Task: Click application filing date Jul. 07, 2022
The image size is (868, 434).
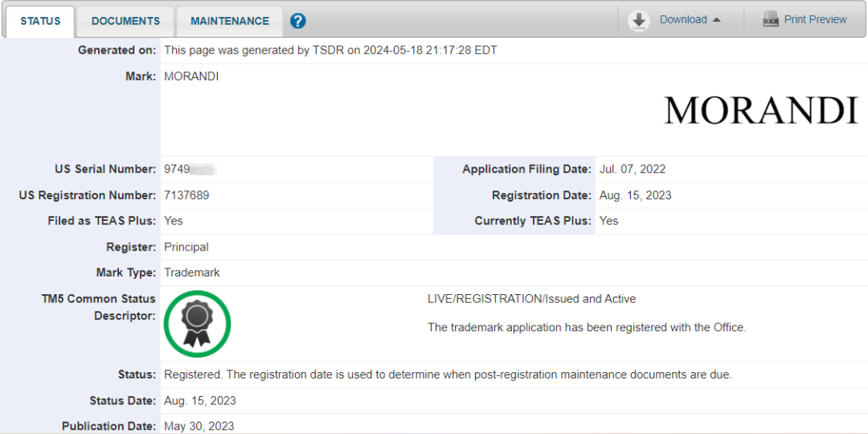Action: (x=633, y=170)
